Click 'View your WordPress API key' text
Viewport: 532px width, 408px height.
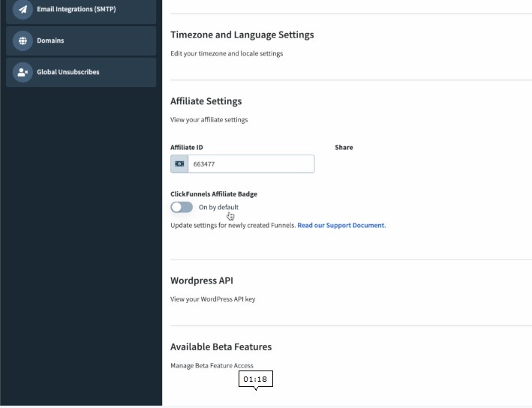click(x=213, y=299)
